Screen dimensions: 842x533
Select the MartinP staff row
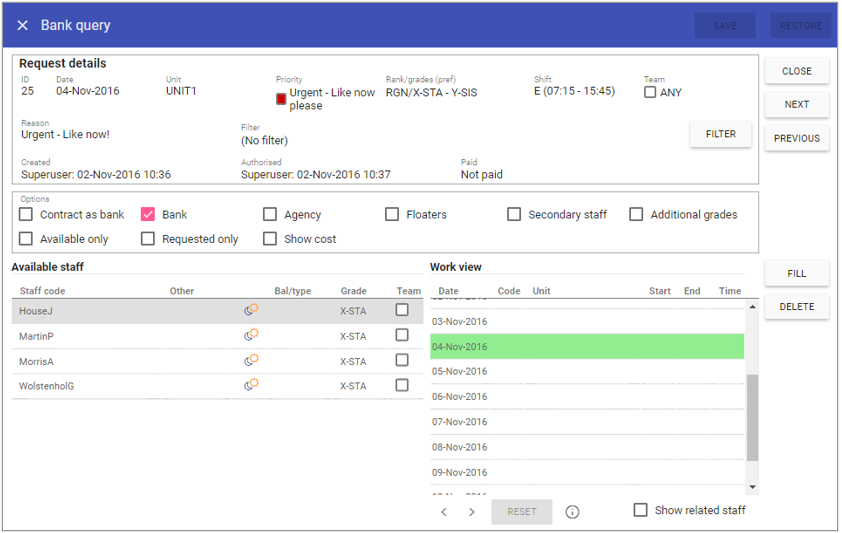click(x=217, y=336)
